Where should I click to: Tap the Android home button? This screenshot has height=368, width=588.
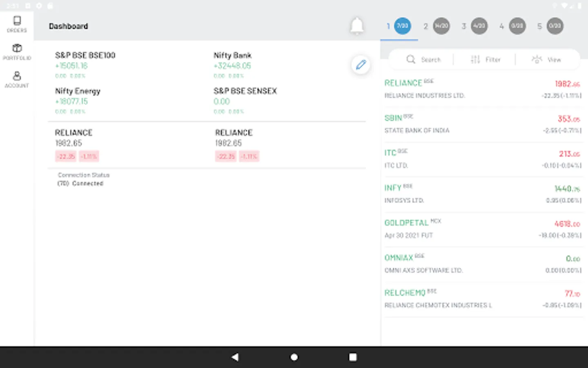coord(294,357)
